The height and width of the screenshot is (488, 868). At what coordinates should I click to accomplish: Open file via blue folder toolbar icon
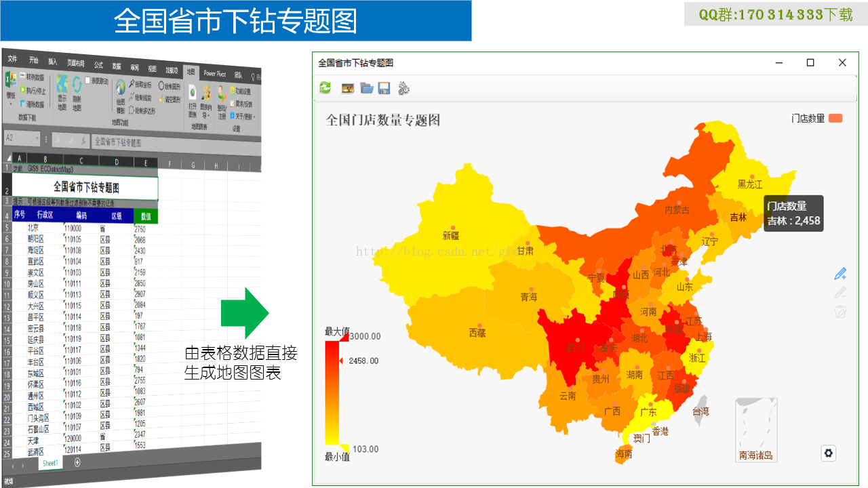pos(366,88)
